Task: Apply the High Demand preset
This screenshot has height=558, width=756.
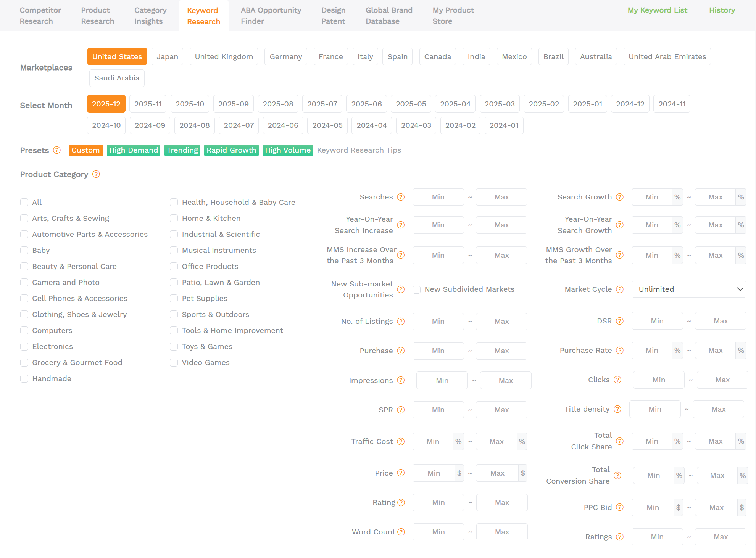Action: tap(133, 150)
